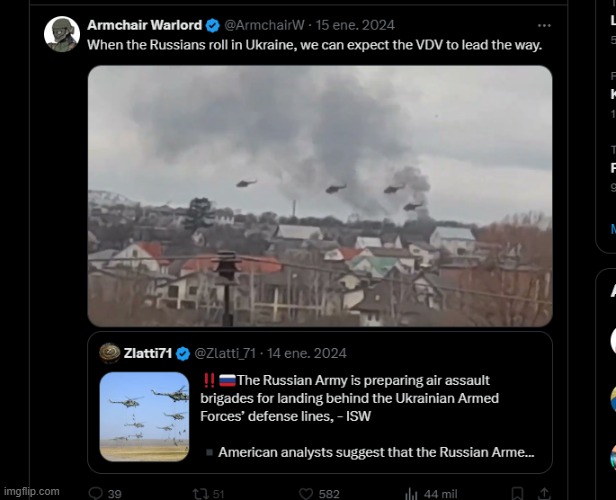Click the 15 ene. 2024 timestamp

[355, 25]
